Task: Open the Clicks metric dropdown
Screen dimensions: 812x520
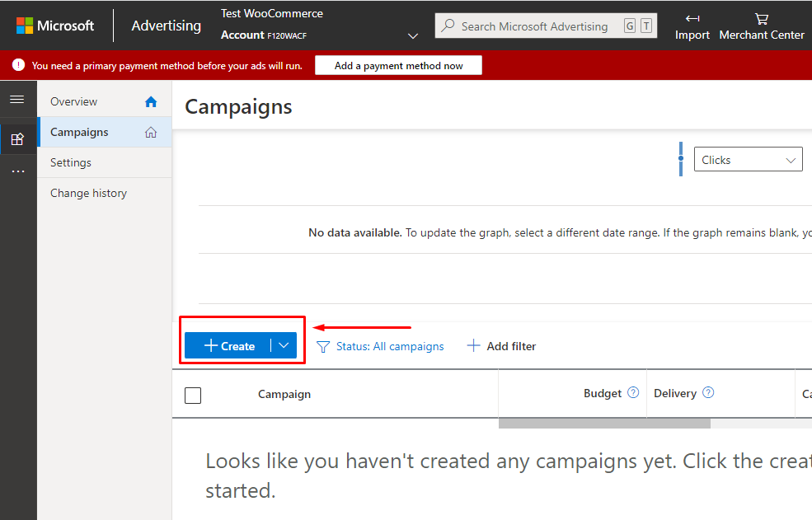Action: (x=749, y=160)
